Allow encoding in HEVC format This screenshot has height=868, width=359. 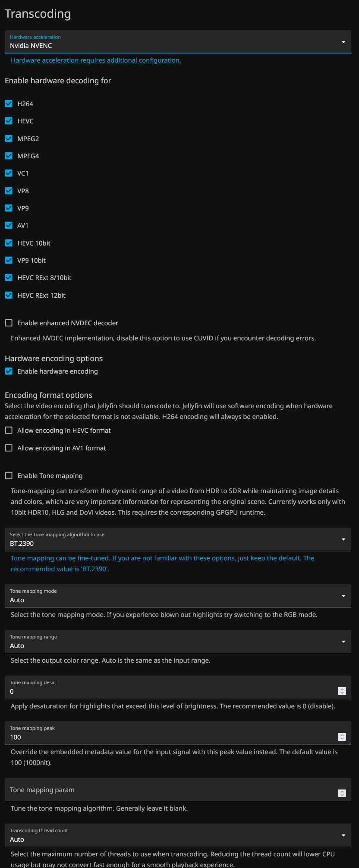9,430
